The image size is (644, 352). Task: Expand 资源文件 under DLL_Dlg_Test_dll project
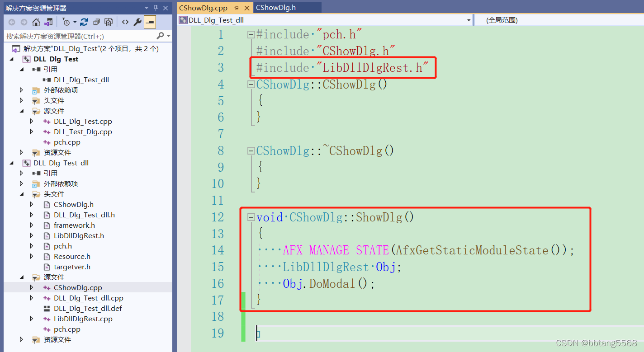point(22,340)
